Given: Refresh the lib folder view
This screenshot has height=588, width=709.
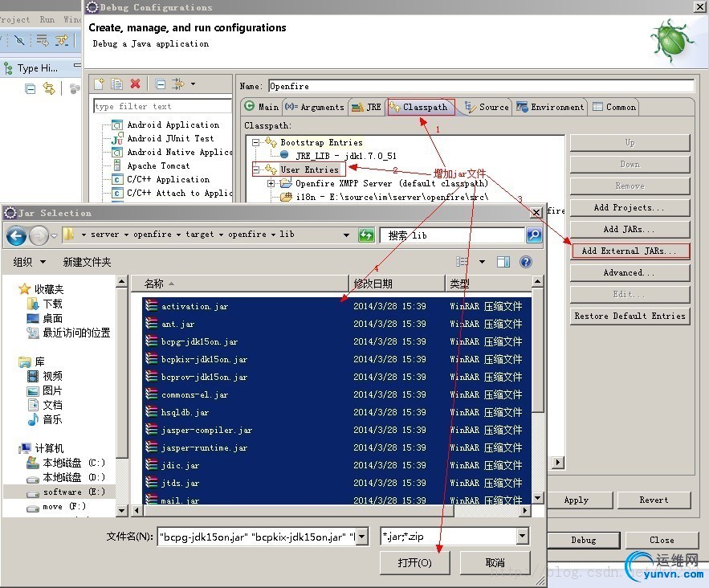Looking at the screenshot, I should click(x=366, y=235).
